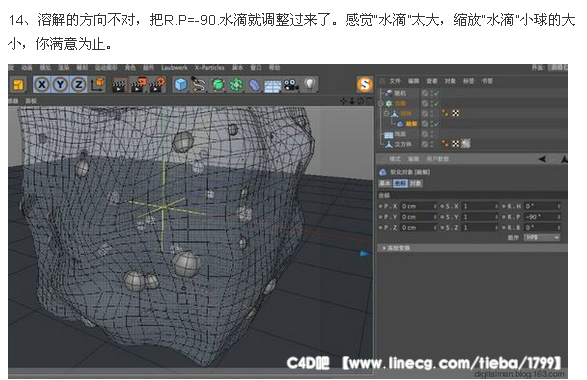The height and width of the screenshot is (380, 587).
Task: Collapse the parent of the melt deformer
Action: pyautogui.click(x=386, y=113)
